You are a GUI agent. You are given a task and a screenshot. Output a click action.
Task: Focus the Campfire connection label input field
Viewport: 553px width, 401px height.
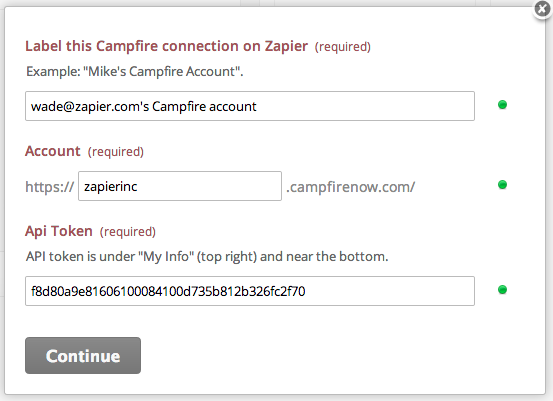pos(250,106)
